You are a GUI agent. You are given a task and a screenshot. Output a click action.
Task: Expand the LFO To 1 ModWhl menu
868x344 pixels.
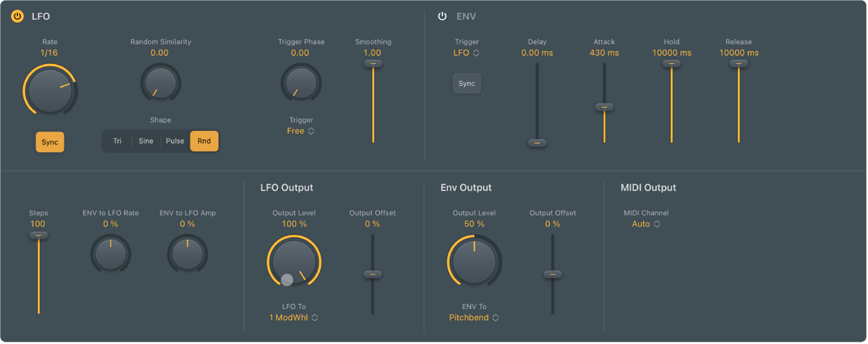point(294,318)
